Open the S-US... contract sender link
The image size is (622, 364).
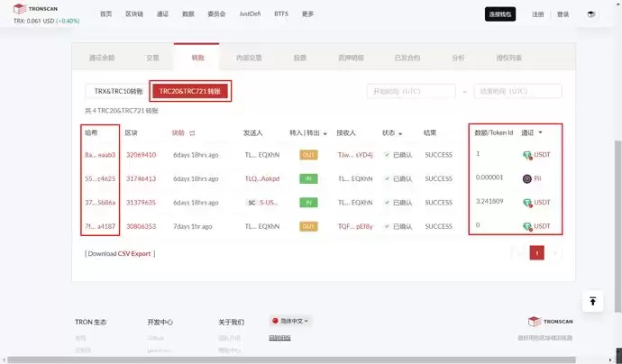pyautogui.click(x=269, y=203)
